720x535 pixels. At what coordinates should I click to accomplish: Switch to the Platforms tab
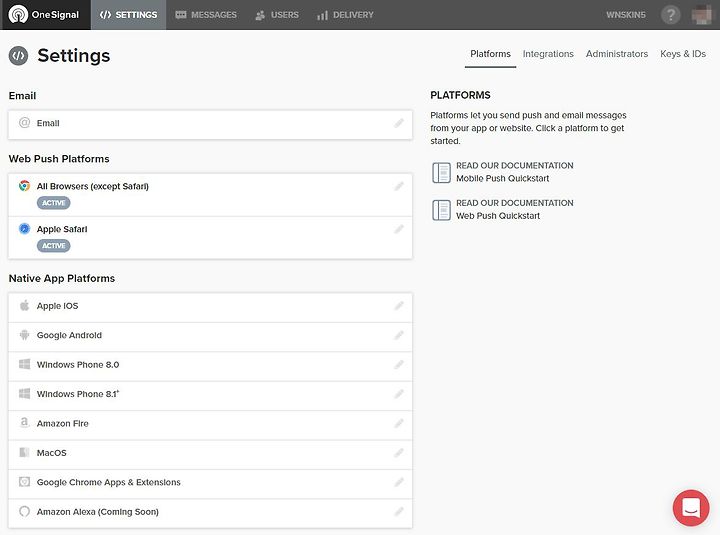(490, 54)
